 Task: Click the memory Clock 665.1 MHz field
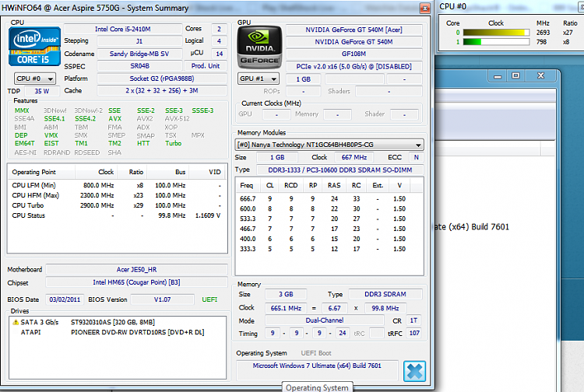[286, 308]
